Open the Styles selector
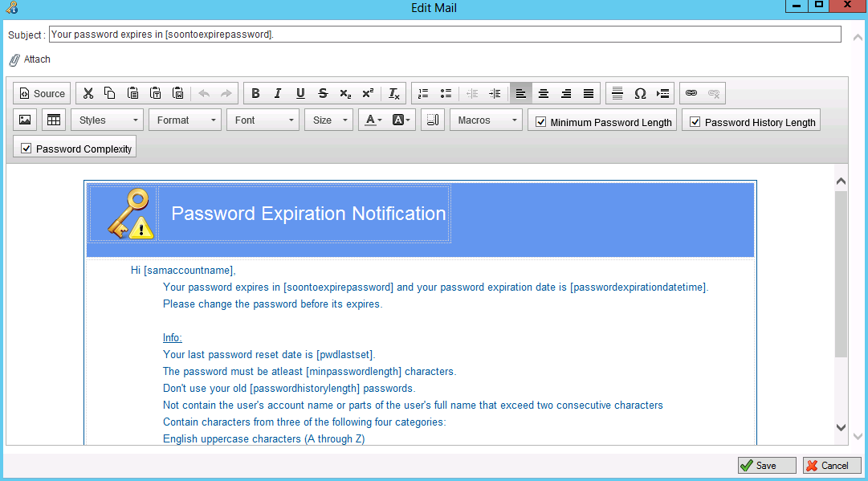 click(x=107, y=120)
